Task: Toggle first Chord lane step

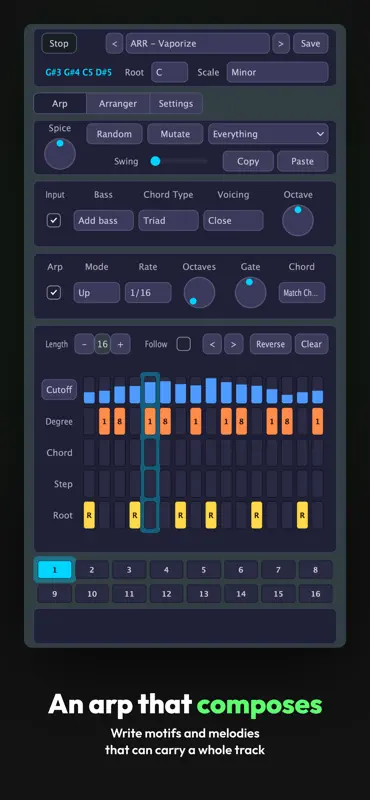Action: (89, 453)
